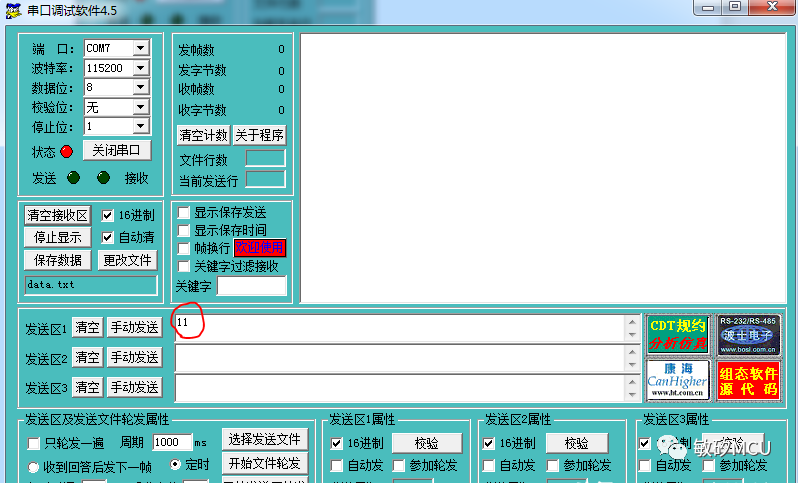The height and width of the screenshot is (483, 798).
Task: Click the 接收 LED indicator
Action: point(103,178)
